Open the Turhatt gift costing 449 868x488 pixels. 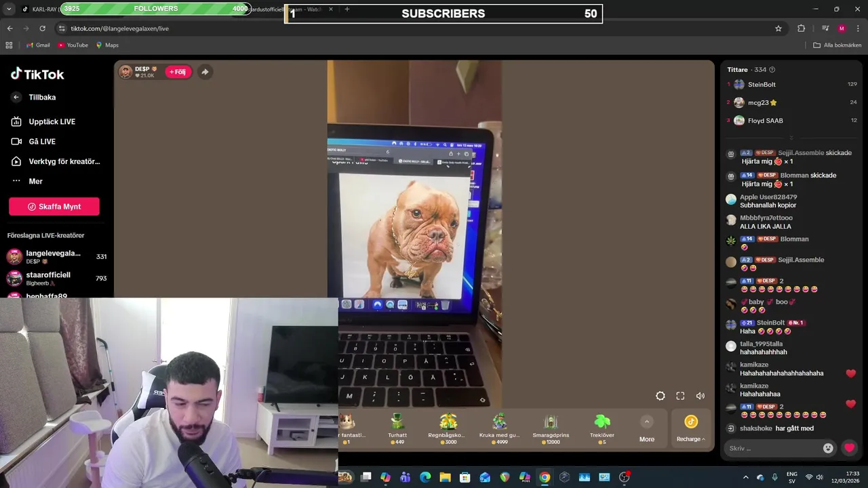397,429
